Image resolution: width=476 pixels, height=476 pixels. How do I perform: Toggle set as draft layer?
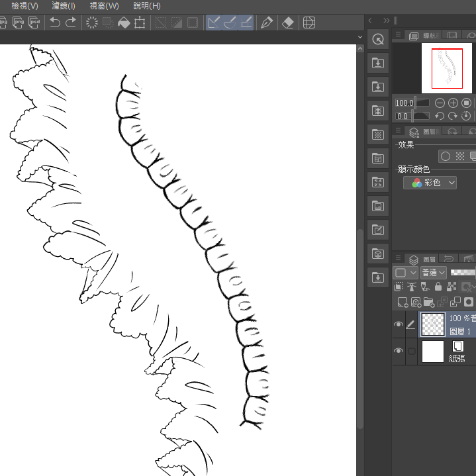pos(425,287)
